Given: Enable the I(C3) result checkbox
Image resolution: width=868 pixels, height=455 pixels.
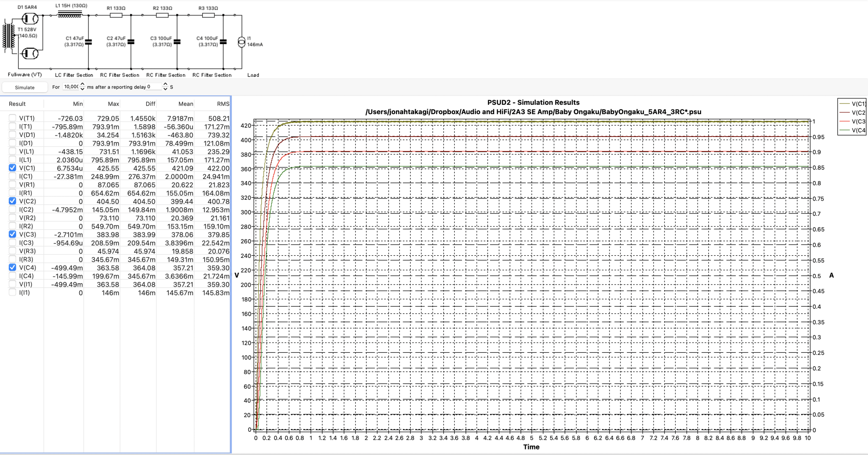Looking at the screenshot, I should (x=12, y=243).
